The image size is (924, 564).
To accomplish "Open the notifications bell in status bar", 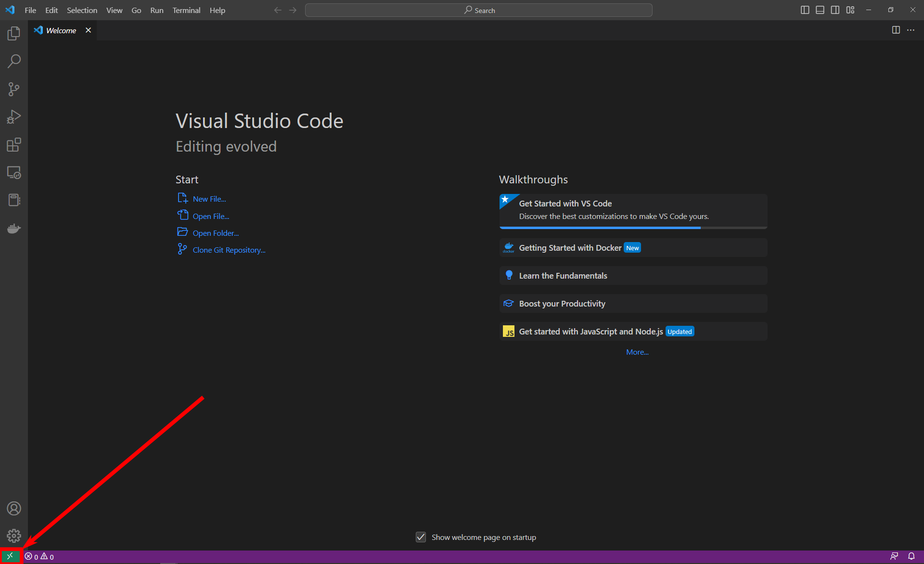I will pyautogui.click(x=911, y=556).
